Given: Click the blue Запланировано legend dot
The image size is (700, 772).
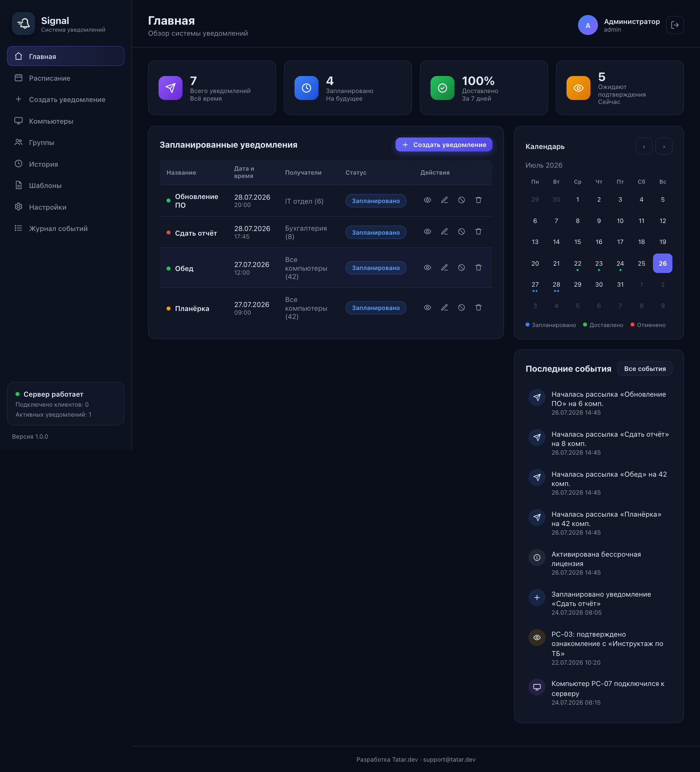Looking at the screenshot, I should point(527,325).
